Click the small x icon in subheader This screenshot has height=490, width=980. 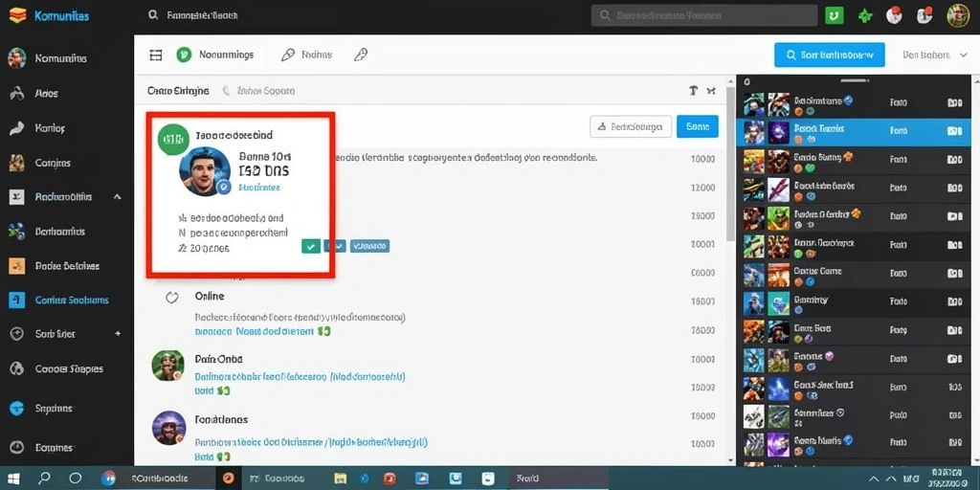pos(711,91)
